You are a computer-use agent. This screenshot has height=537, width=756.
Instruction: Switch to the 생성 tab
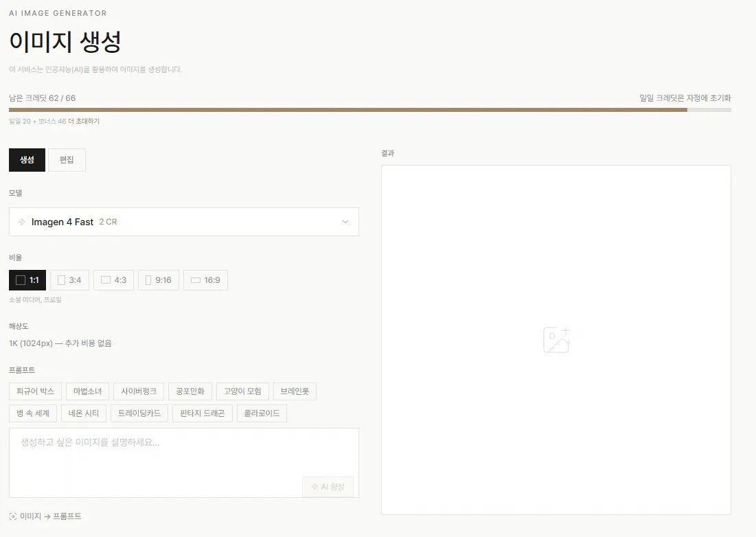pos(27,160)
